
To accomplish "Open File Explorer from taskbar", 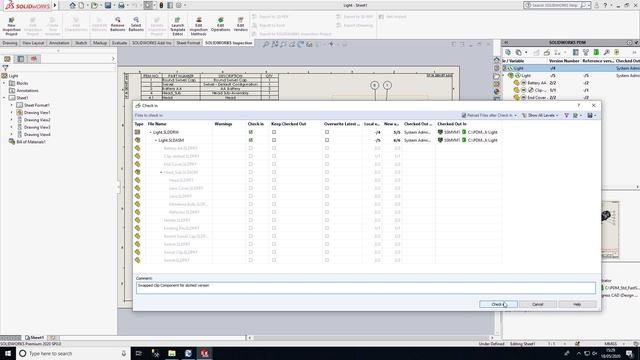I will 172,353.
